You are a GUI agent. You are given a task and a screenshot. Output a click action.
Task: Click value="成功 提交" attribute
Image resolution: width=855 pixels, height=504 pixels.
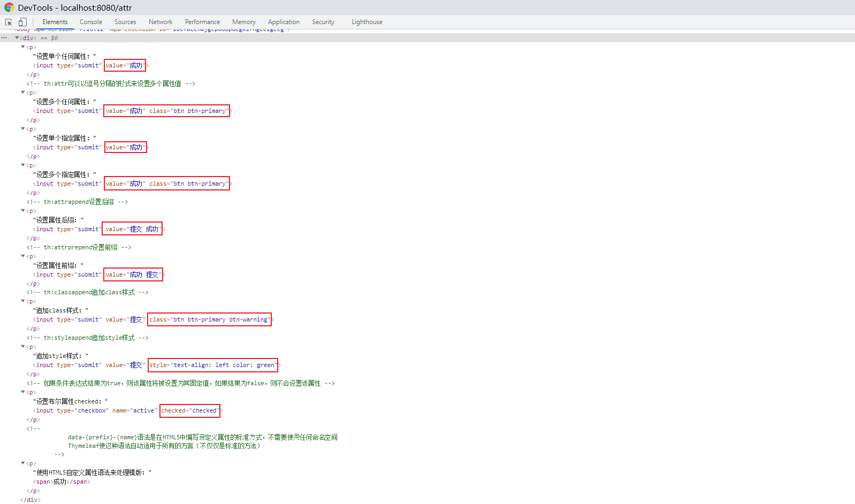coord(133,274)
